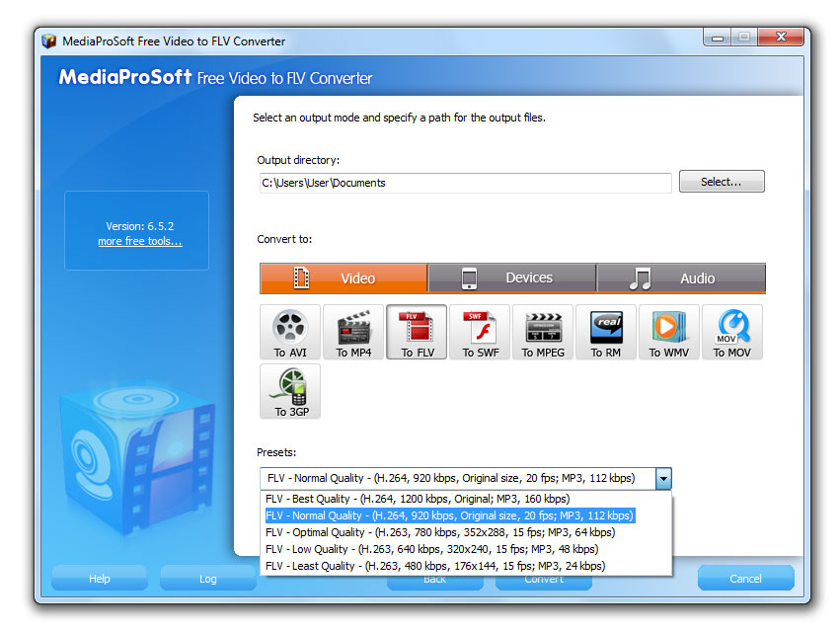Select the To RM RealMedia icon
The width and height of the screenshot is (840, 632).
click(606, 332)
